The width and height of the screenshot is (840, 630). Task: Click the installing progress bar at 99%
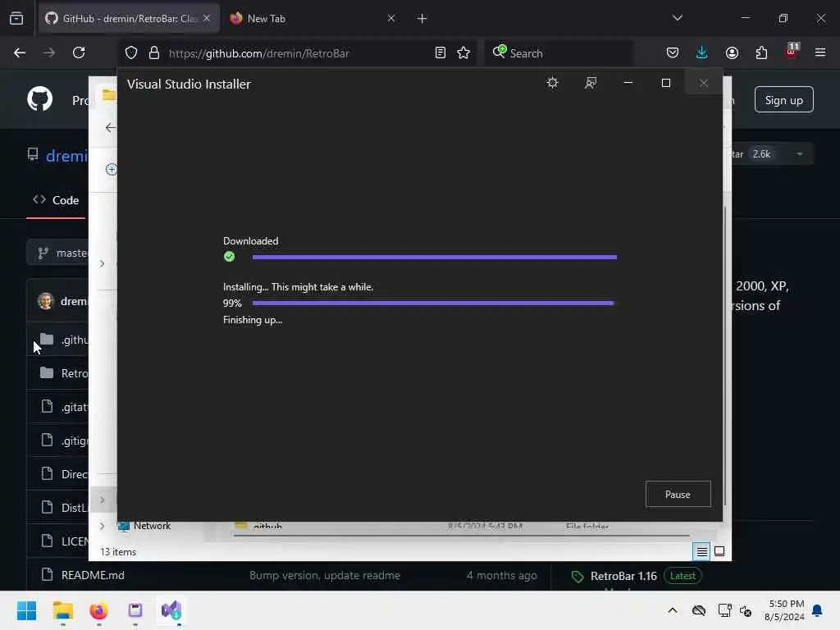tap(434, 304)
